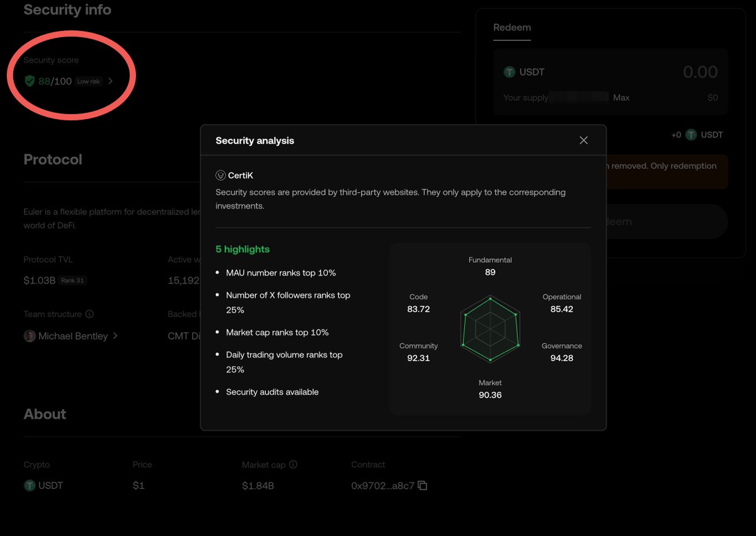Click the Market cap value $1.84B
Image resolution: width=756 pixels, height=536 pixels.
pyautogui.click(x=258, y=486)
